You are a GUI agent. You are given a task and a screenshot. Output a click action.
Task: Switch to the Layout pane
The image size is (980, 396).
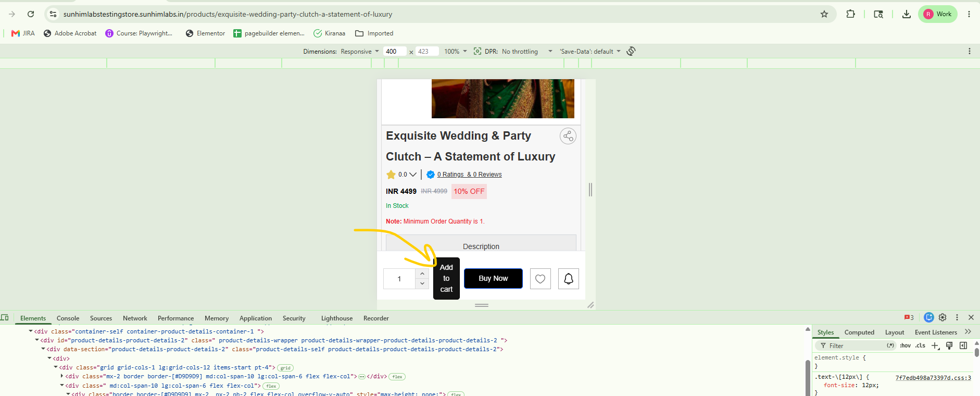(895, 332)
